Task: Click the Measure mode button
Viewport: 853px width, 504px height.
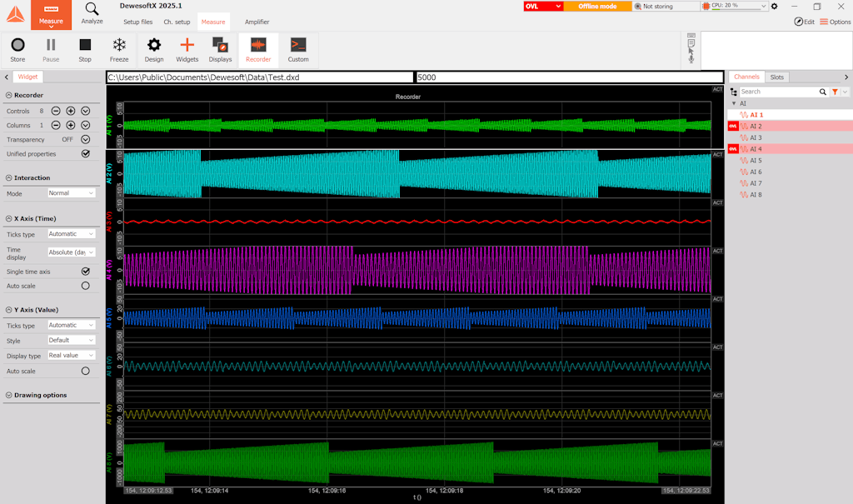Action: pyautogui.click(x=51, y=15)
